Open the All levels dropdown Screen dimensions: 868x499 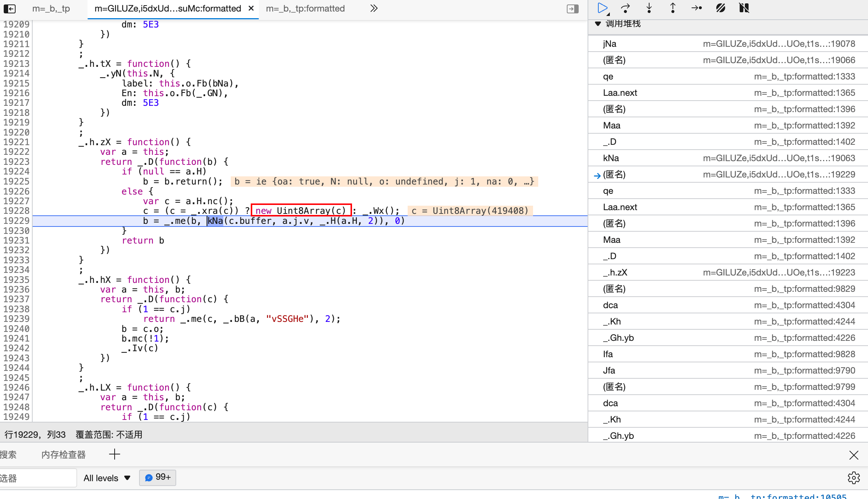click(107, 478)
